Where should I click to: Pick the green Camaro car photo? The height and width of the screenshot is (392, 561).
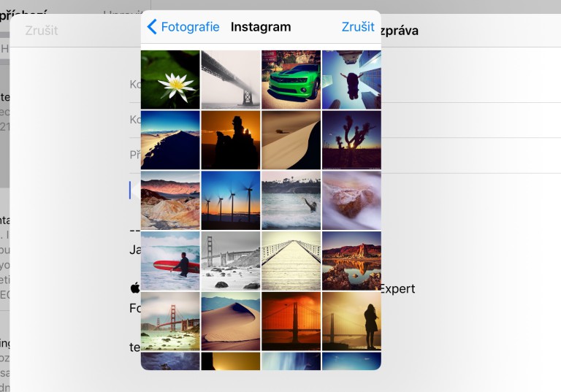tap(291, 80)
